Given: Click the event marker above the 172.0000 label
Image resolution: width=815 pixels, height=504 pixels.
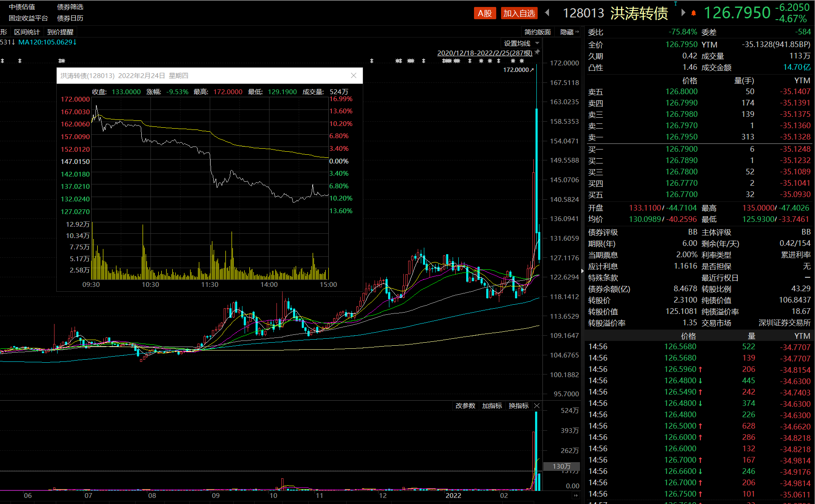Looking at the screenshot, I should 522,61.
